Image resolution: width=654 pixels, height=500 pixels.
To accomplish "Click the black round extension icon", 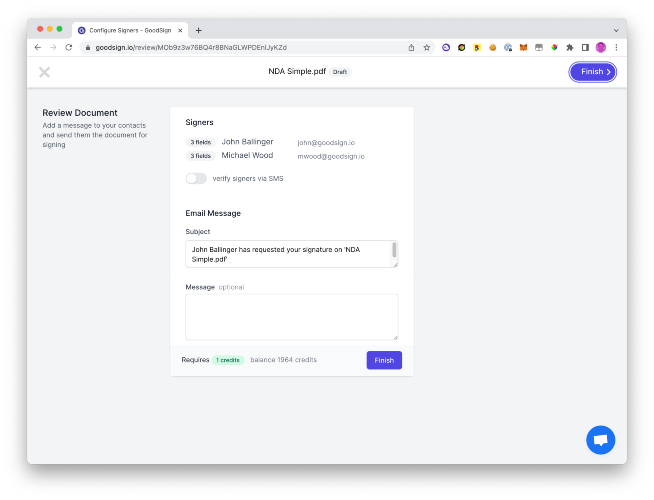I will [x=461, y=48].
